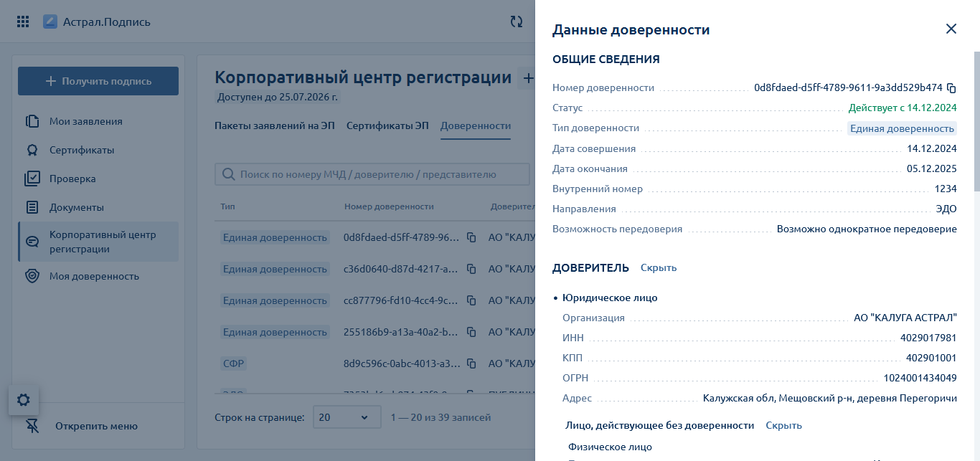
Task: Open the apps grid launcher icon
Action: (23, 22)
